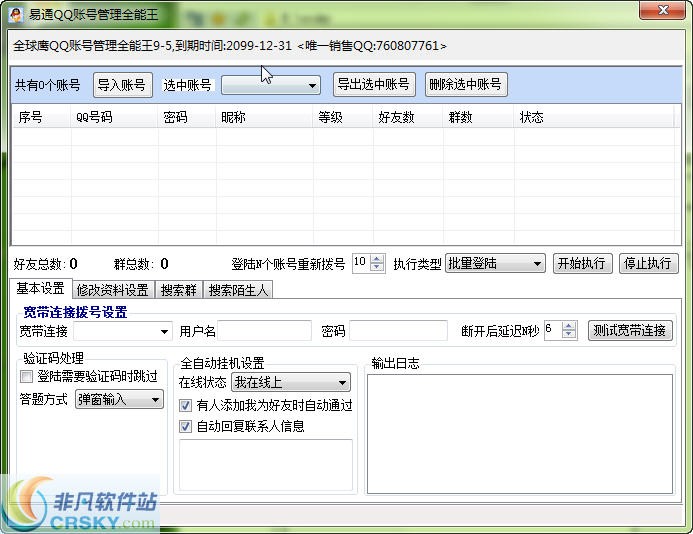Image resolution: width=693 pixels, height=534 pixels.
Task: Click the delay seconds field showing 6
Action: click(553, 330)
